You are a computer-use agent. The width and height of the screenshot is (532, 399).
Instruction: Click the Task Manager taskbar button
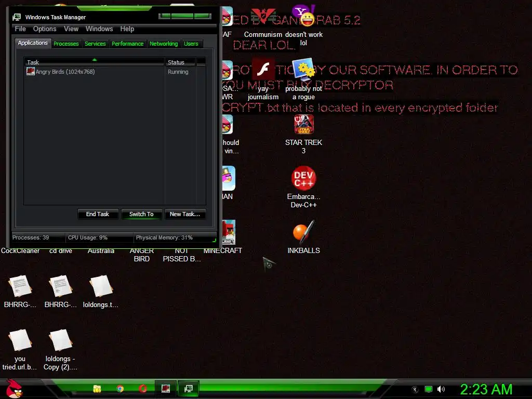pyautogui.click(x=188, y=389)
